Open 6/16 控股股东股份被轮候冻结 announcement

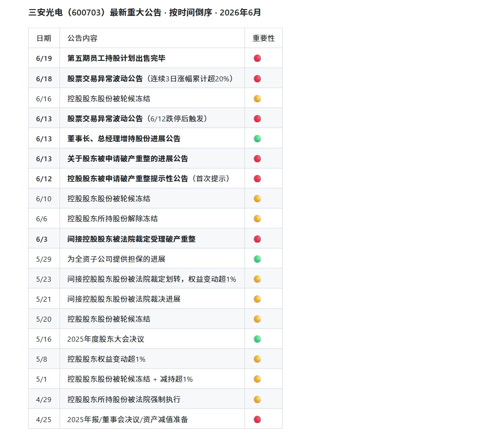point(109,99)
